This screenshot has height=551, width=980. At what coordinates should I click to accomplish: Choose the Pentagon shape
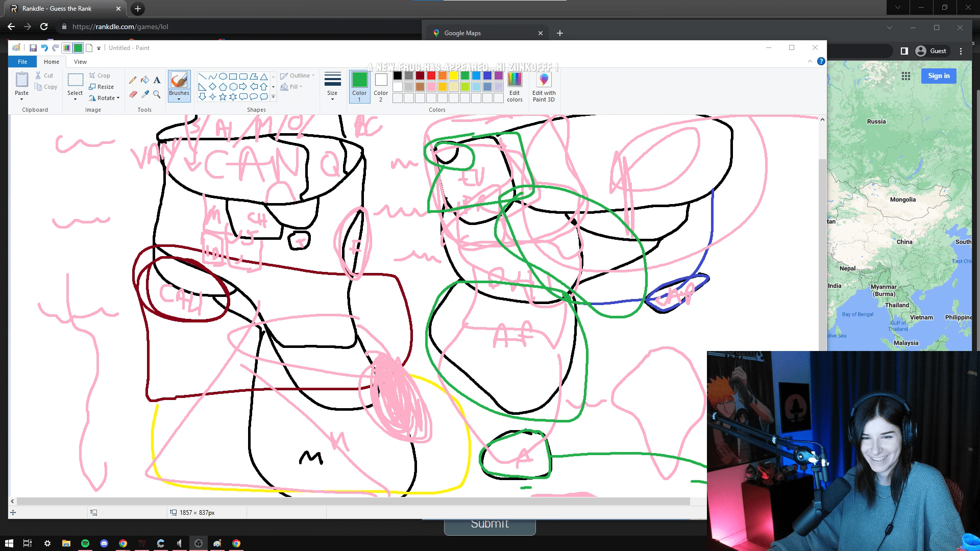[x=223, y=87]
